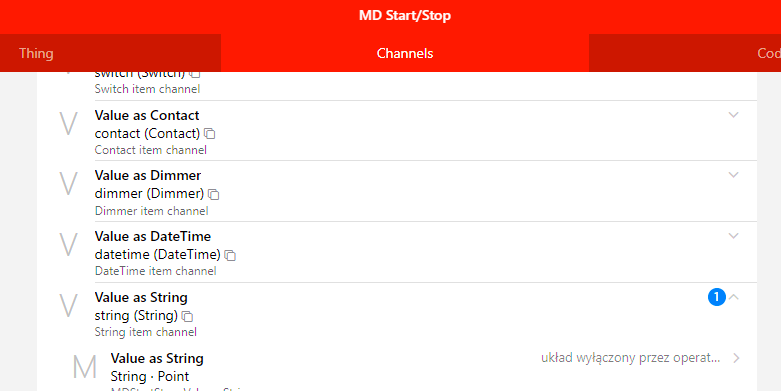The image size is (781, 391).
Task: Click the blue link count badge
Action: [717, 297]
